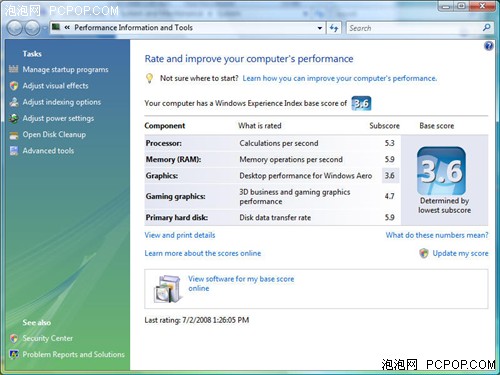The height and width of the screenshot is (375, 500).
Task: Click the Security Center shield icon
Action: pos(14,338)
